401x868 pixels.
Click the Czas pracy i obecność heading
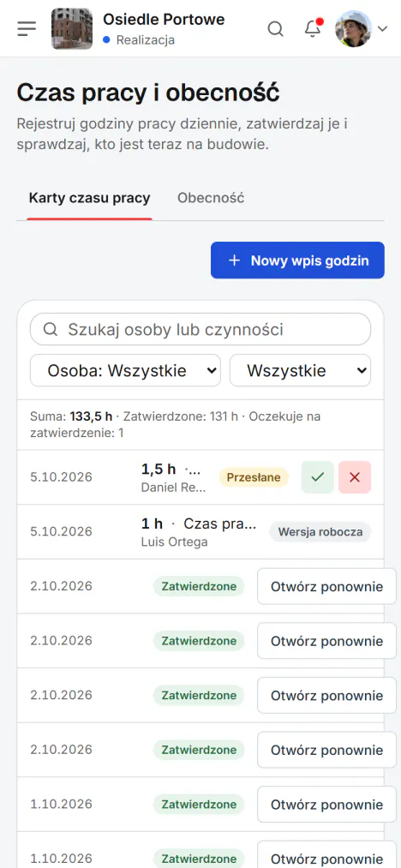coord(148,93)
